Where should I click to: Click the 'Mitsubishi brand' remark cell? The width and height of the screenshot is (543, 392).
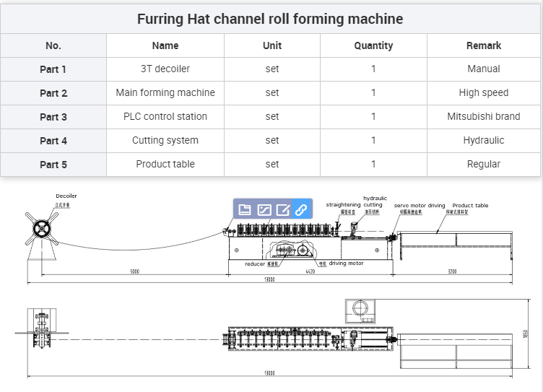point(484,116)
